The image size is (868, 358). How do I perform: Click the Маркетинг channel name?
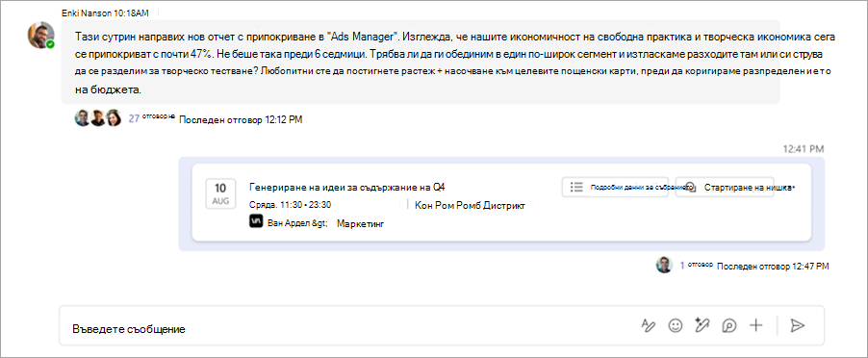coord(360,223)
